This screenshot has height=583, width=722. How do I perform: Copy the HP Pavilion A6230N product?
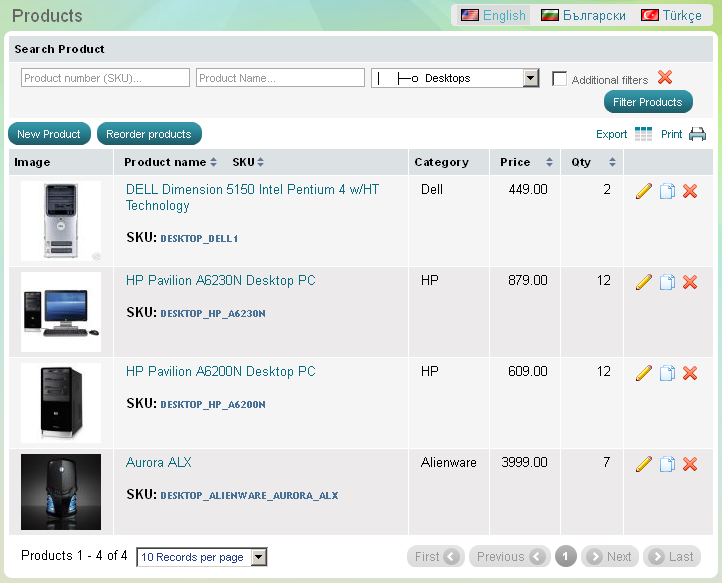[x=667, y=282]
